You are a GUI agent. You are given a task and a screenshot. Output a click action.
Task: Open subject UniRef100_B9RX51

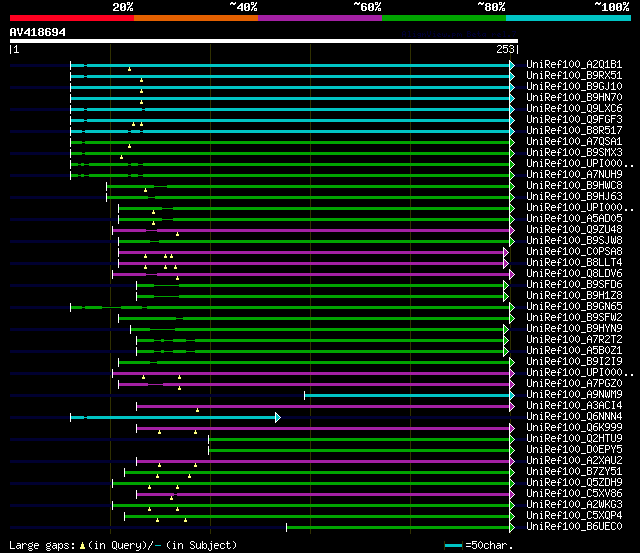(574, 76)
